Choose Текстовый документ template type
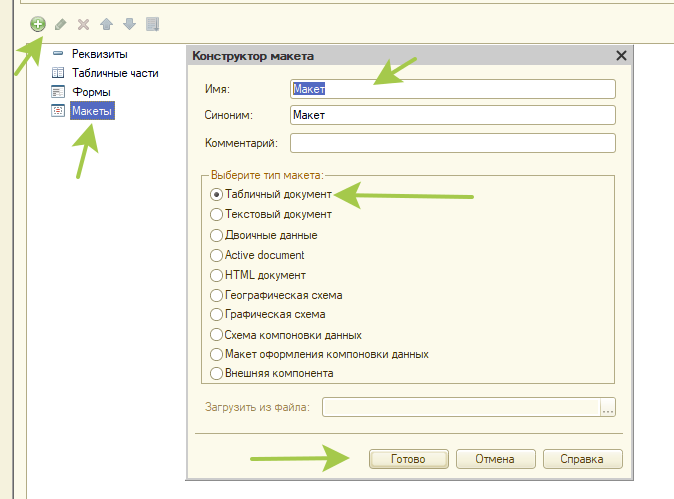 click(216, 214)
